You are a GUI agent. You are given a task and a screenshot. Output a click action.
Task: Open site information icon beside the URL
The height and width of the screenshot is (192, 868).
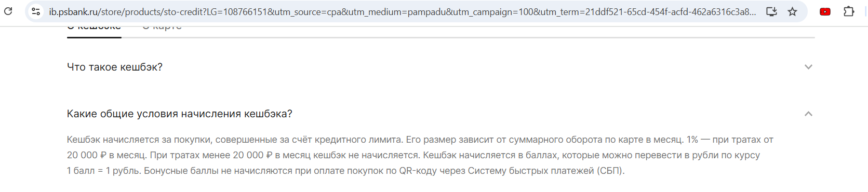click(x=36, y=11)
